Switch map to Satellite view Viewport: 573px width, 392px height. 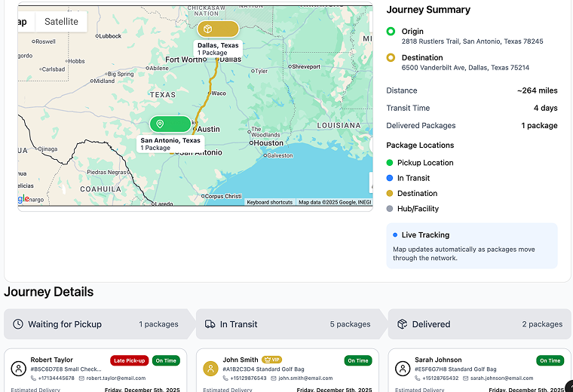click(x=61, y=22)
